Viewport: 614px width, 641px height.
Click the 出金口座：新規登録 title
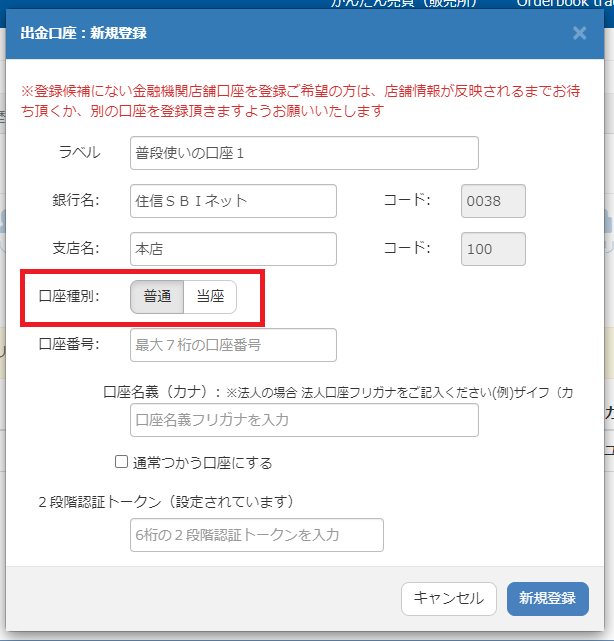pyautogui.click(x=83, y=33)
